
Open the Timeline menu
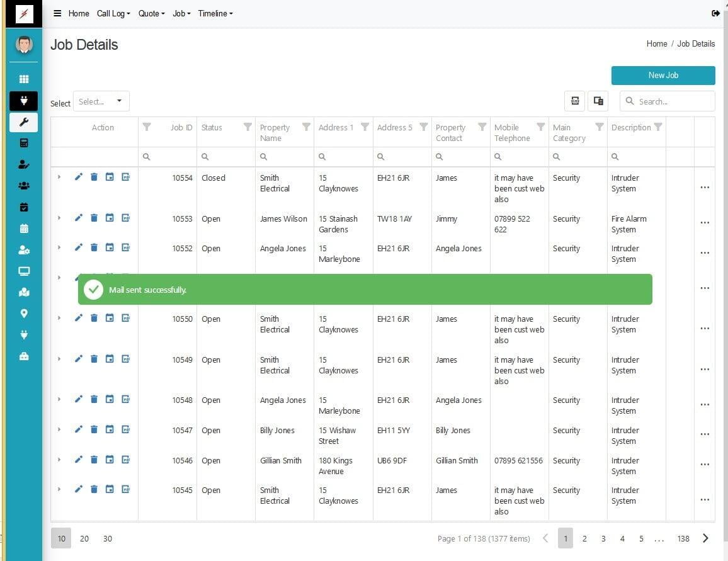pyautogui.click(x=215, y=13)
